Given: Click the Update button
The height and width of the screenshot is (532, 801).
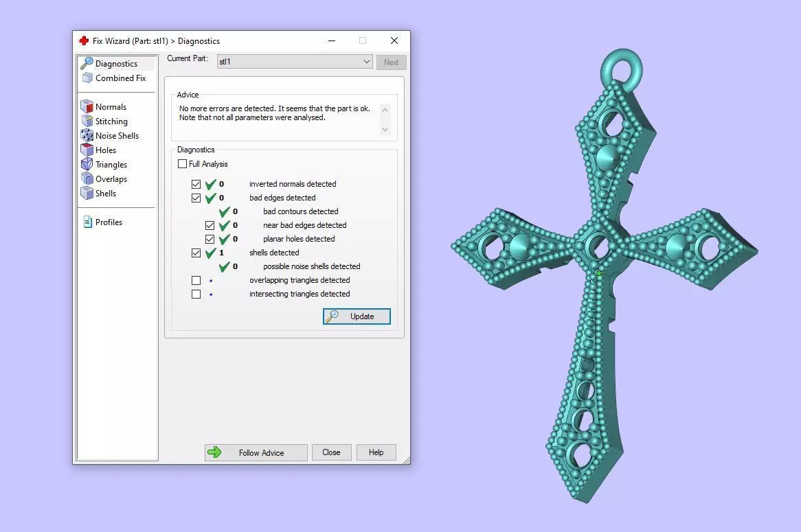Looking at the screenshot, I should [x=357, y=316].
